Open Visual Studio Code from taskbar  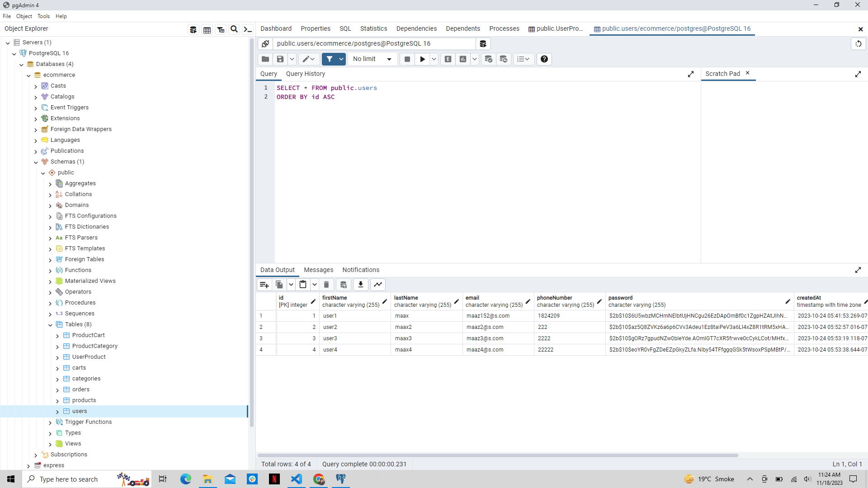point(296,479)
